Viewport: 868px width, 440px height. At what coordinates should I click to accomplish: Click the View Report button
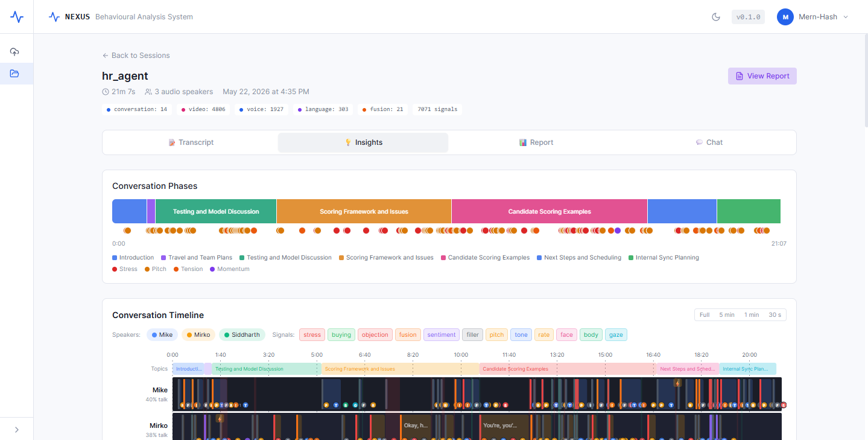[762, 76]
